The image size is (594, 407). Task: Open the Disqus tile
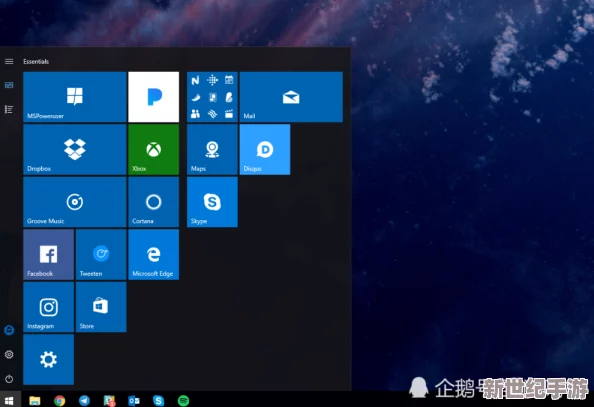[x=265, y=149]
